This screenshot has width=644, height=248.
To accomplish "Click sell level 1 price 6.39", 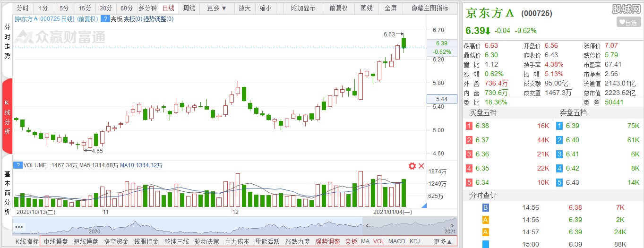I will coord(572,126).
